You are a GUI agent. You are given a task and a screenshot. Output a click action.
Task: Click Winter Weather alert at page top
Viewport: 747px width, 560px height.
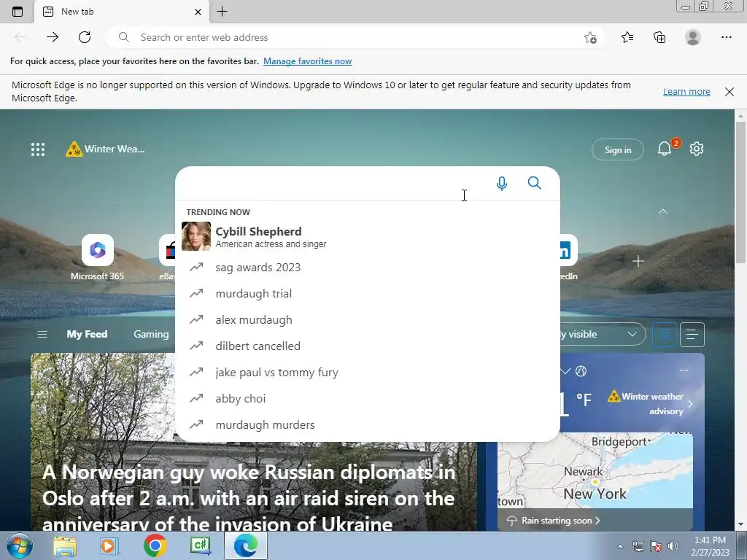coord(105,149)
